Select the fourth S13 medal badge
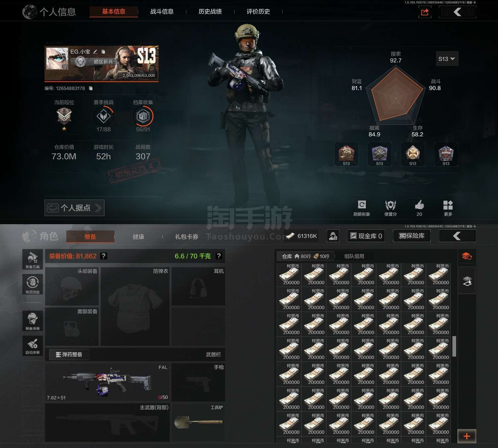The width and height of the screenshot is (498, 448). [446, 154]
